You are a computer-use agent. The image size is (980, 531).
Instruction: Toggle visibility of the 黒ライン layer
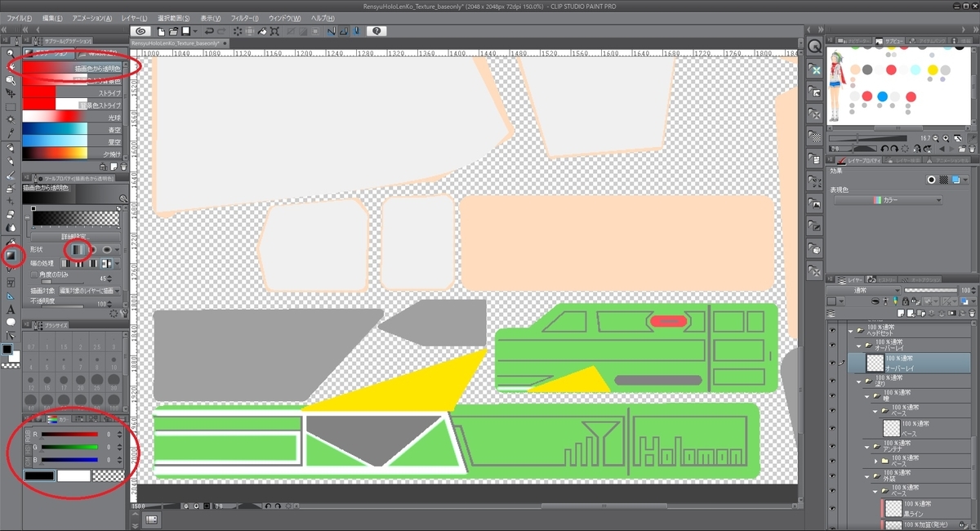tap(832, 508)
